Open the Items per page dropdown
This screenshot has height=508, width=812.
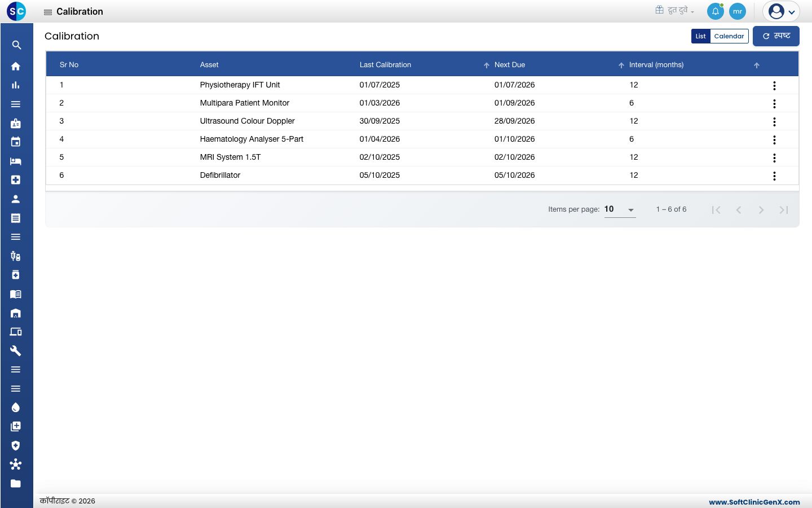620,209
